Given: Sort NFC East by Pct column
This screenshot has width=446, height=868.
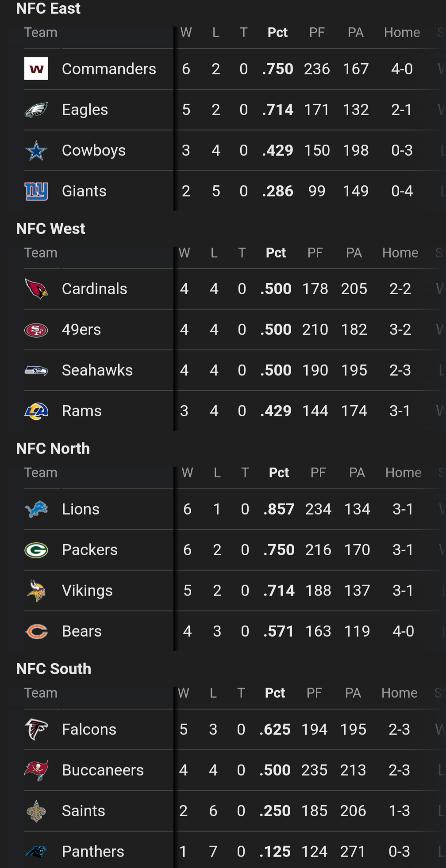Looking at the screenshot, I should pyautogui.click(x=277, y=33).
